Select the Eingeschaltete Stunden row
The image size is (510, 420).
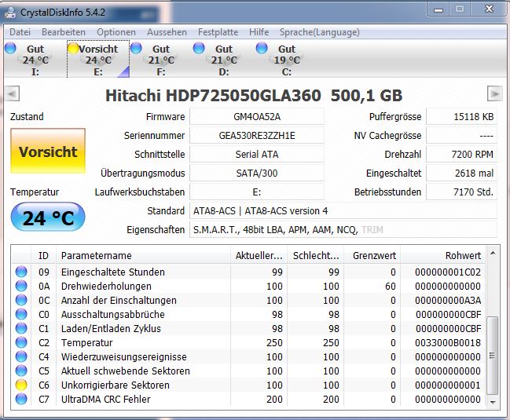249,272
